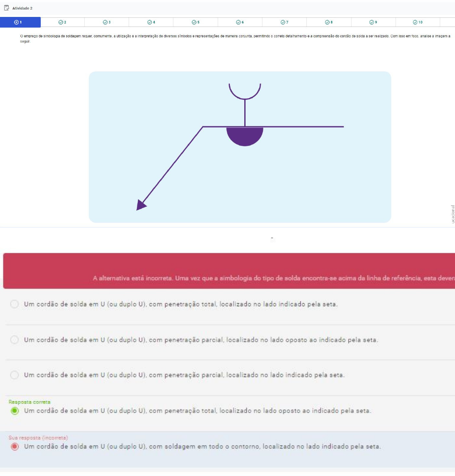Choose radio for penetração parcial, lado oposto
The width and height of the screenshot is (455, 476).
pos(14,340)
